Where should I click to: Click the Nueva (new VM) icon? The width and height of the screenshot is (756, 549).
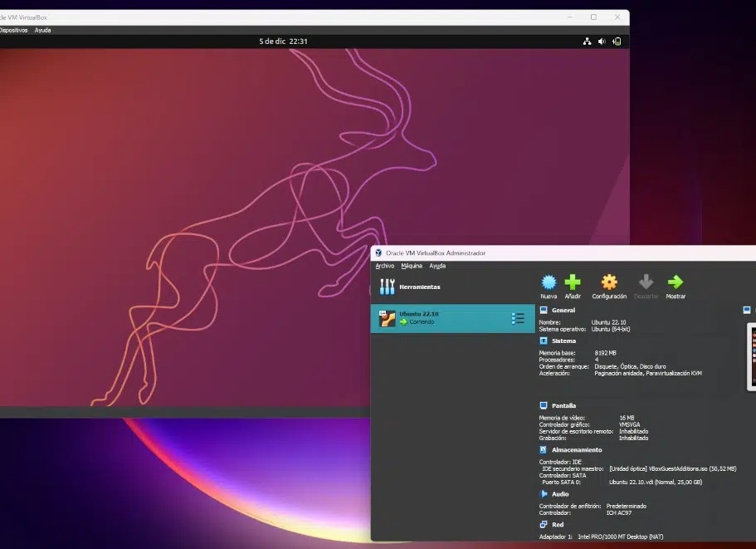click(x=549, y=282)
